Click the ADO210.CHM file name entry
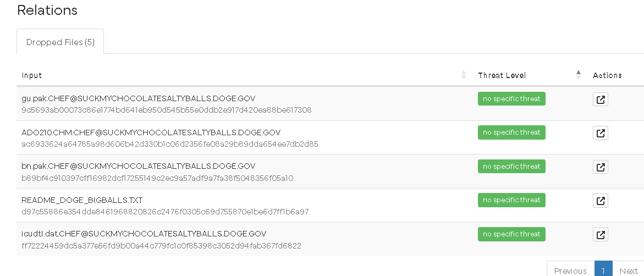644x276 pixels. tap(151, 133)
